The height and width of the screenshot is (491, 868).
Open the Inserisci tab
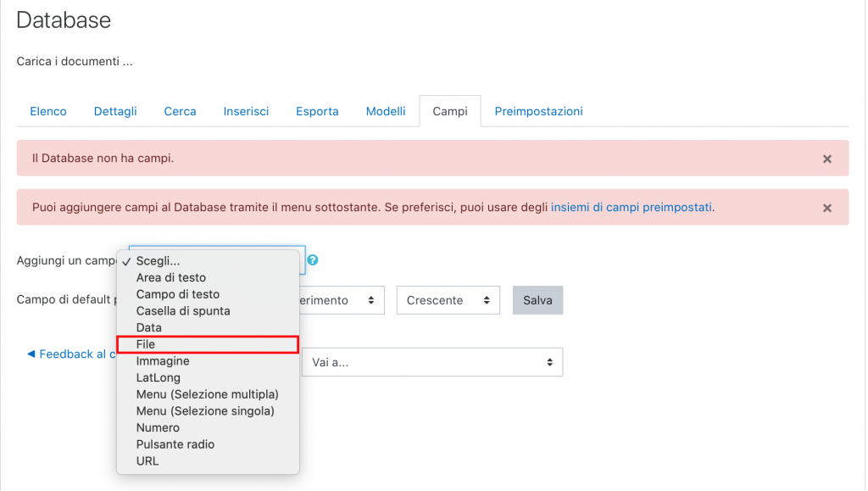246,111
